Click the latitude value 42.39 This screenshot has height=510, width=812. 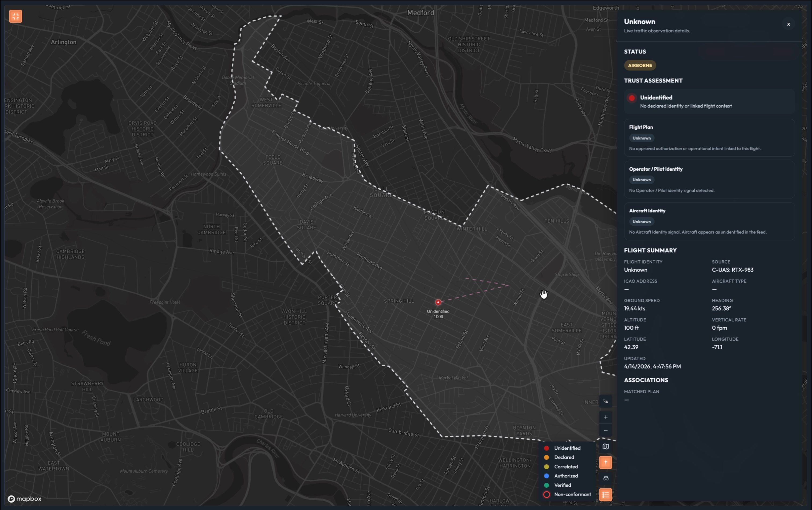631,347
